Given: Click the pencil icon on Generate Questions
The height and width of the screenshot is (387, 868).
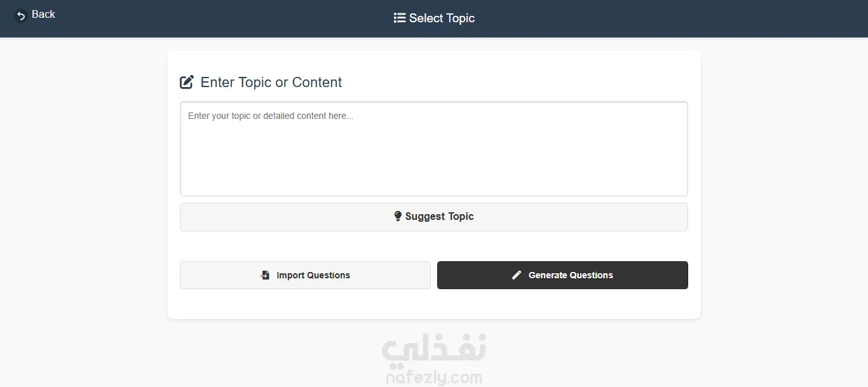Looking at the screenshot, I should pos(517,275).
